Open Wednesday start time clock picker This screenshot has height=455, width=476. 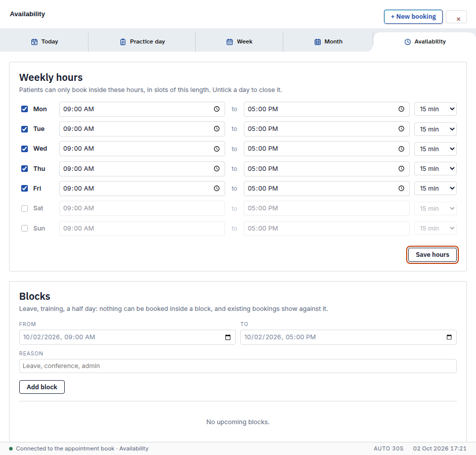[217, 149]
